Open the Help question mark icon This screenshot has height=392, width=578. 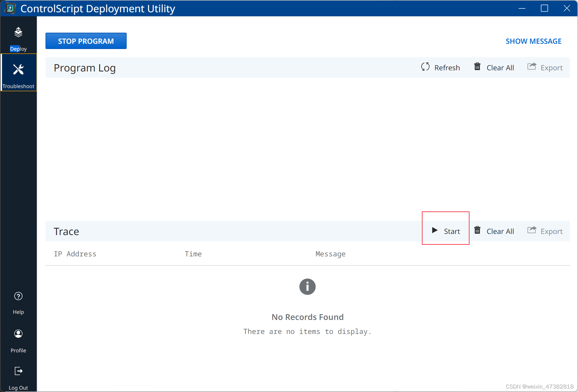(x=18, y=296)
